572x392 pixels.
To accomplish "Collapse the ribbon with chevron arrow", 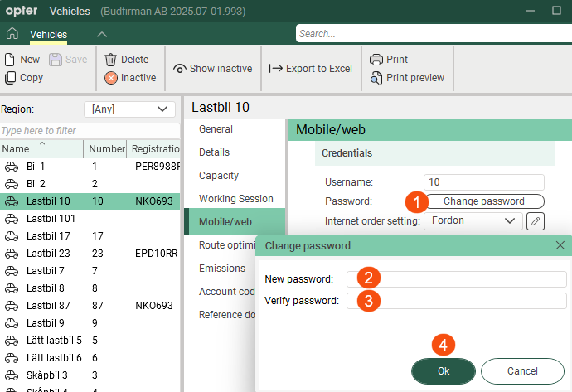I will click(102, 34).
